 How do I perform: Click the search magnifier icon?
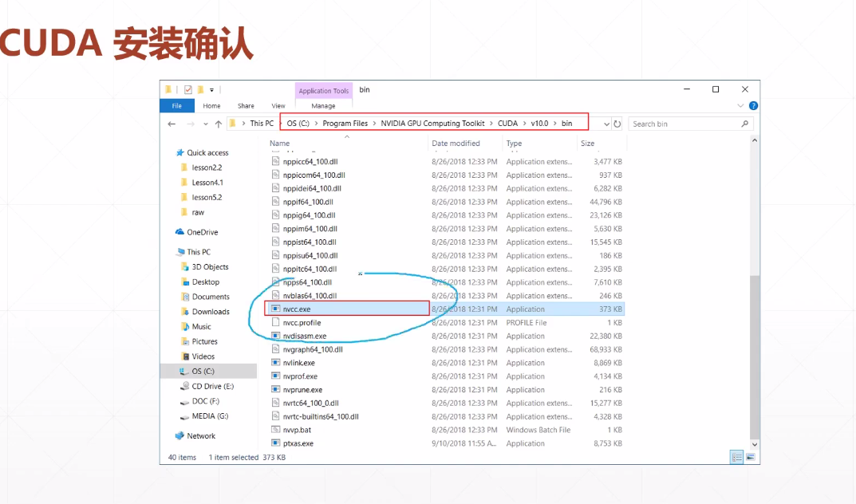tap(744, 124)
